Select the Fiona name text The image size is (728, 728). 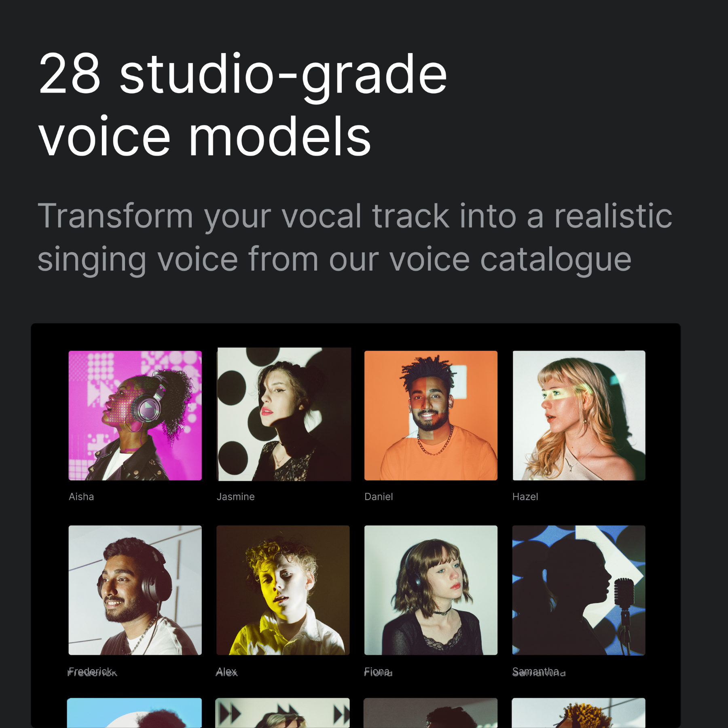378,672
